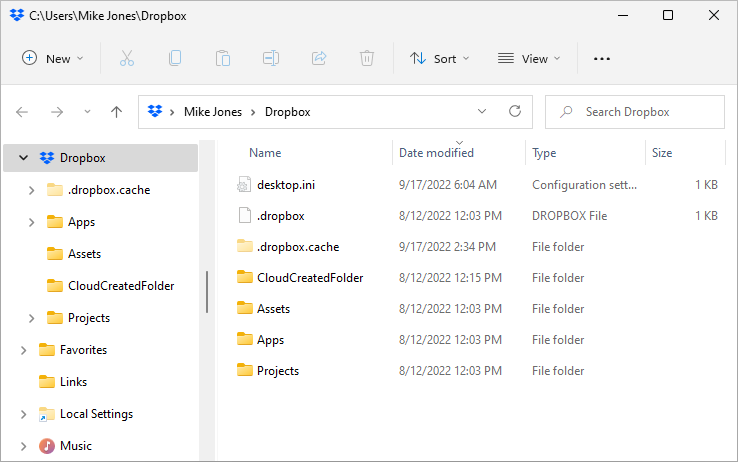Click the Rename icon in toolbar

[x=271, y=59]
